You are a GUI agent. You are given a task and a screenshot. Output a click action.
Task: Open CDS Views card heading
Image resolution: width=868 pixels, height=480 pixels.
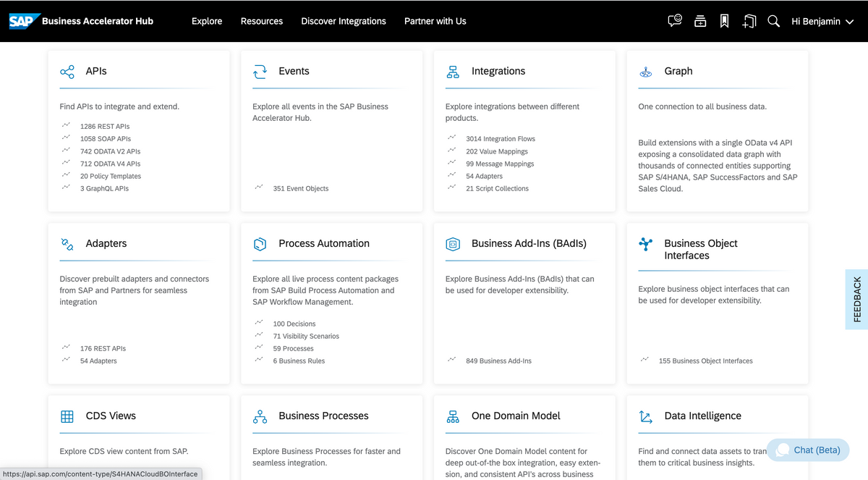(111, 416)
